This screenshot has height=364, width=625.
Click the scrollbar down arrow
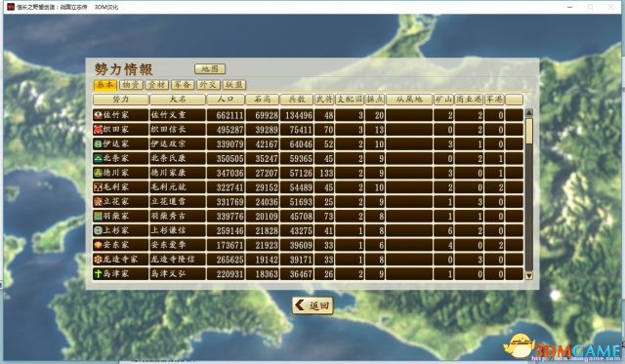(529, 275)
